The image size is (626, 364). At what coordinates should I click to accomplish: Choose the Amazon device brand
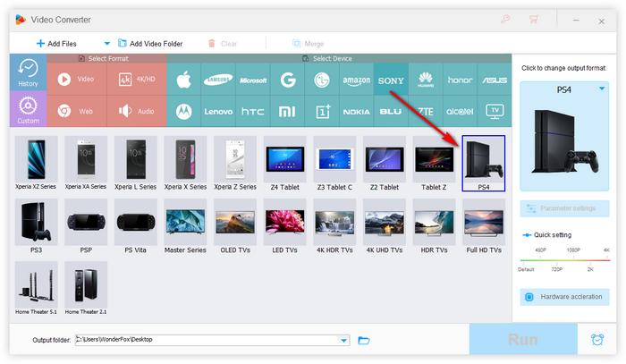click(x=357, y=80)
